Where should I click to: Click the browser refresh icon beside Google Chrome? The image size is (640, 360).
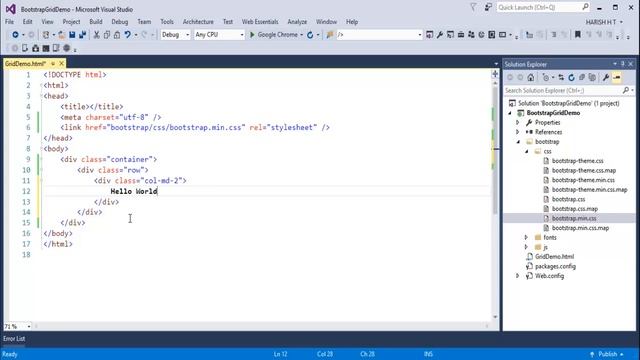coord(310,35)
